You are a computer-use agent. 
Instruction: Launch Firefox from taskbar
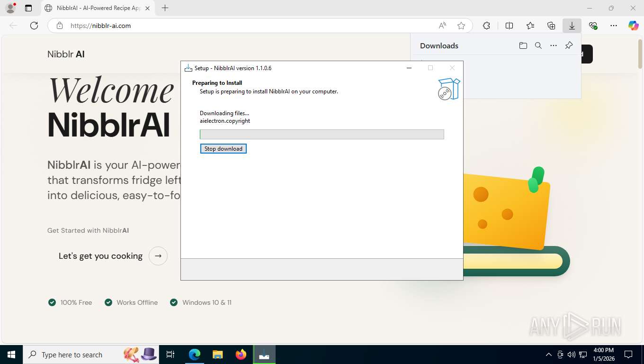click(241, 355)
